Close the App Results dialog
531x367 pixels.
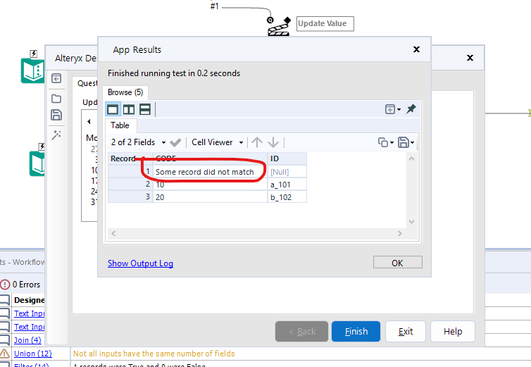coord(417,49)
